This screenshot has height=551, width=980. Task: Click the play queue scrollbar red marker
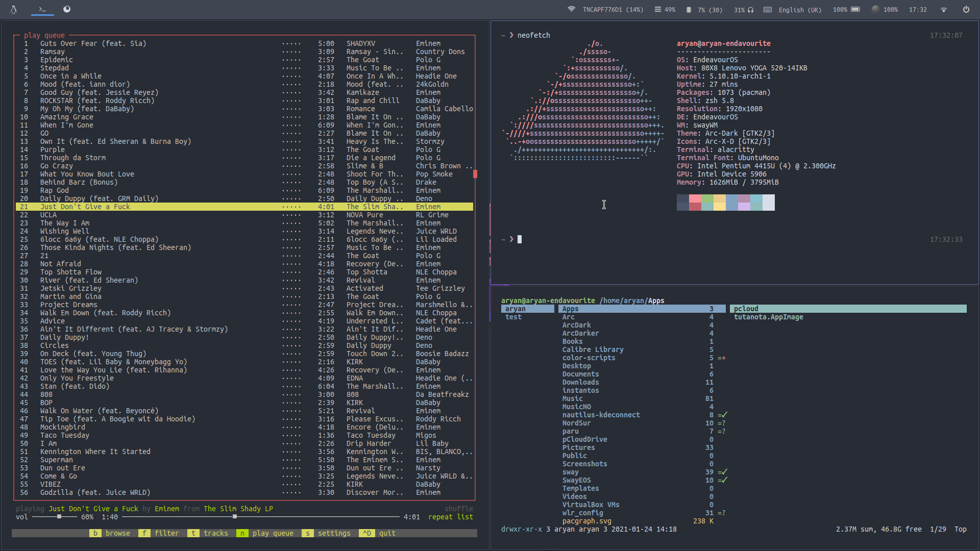tap(475, 174)
